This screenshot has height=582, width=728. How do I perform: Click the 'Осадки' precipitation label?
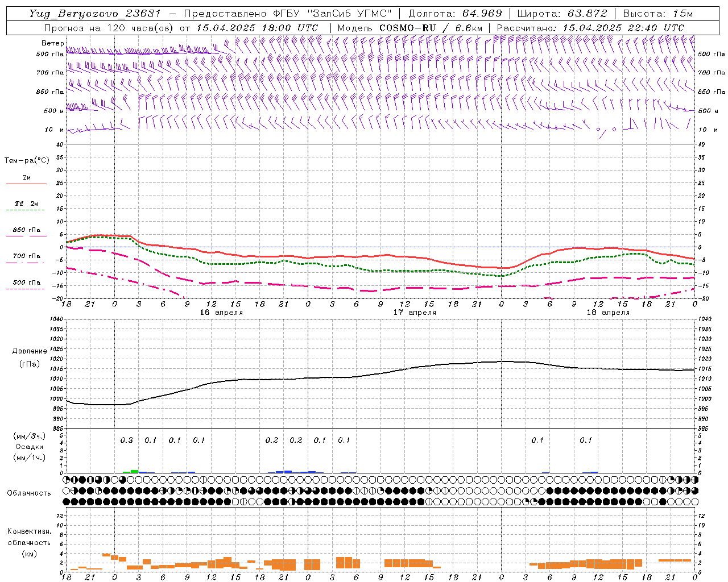tap(30, 447)
